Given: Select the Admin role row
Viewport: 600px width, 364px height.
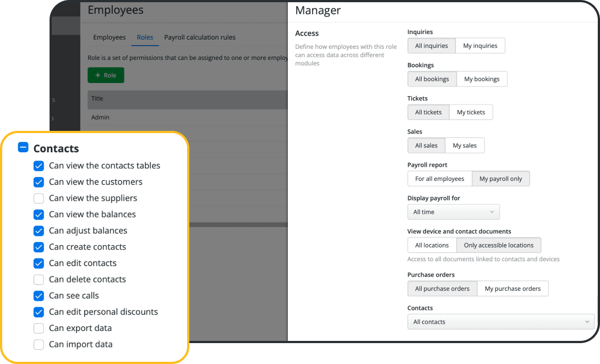Looking at the screenshot, I should pyautogui.click(x=188, y=117).
